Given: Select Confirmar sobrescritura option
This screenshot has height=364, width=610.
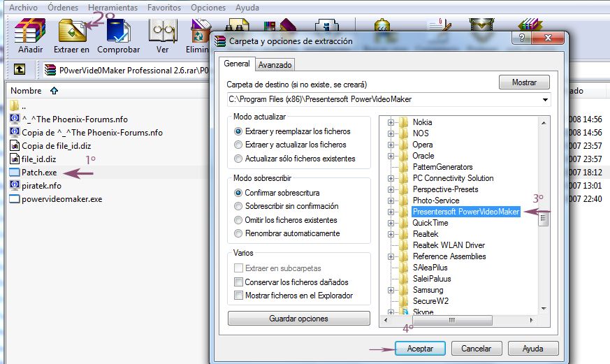Looking at the screenshot, I should coord(238,193).
